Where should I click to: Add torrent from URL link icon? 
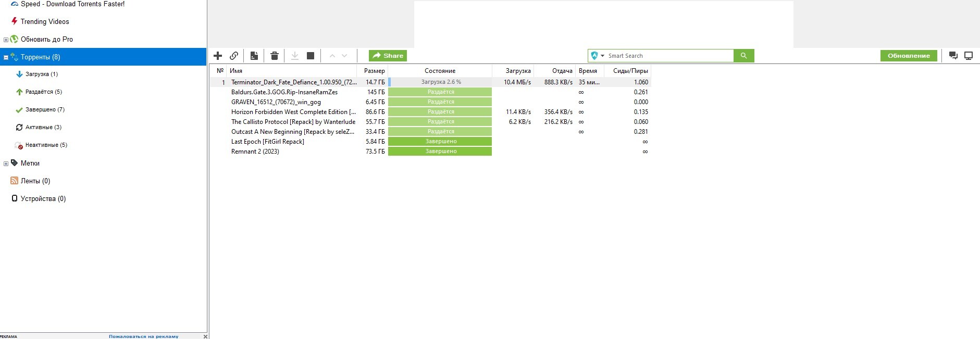[234, 56]
